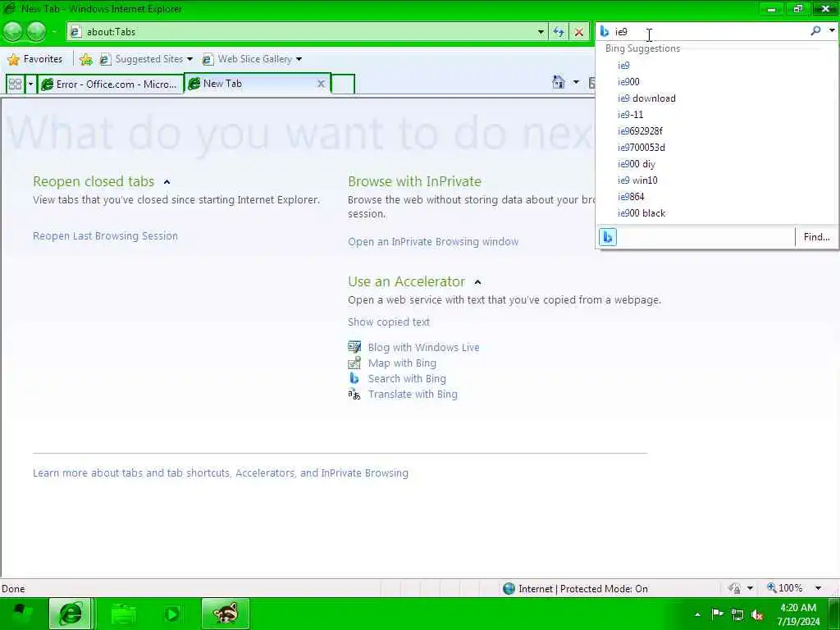Click the Search with Bing icon
Image resolution: width=840 pixels, height=630 pixels.
pyautogui.click(x=354, y=378)
